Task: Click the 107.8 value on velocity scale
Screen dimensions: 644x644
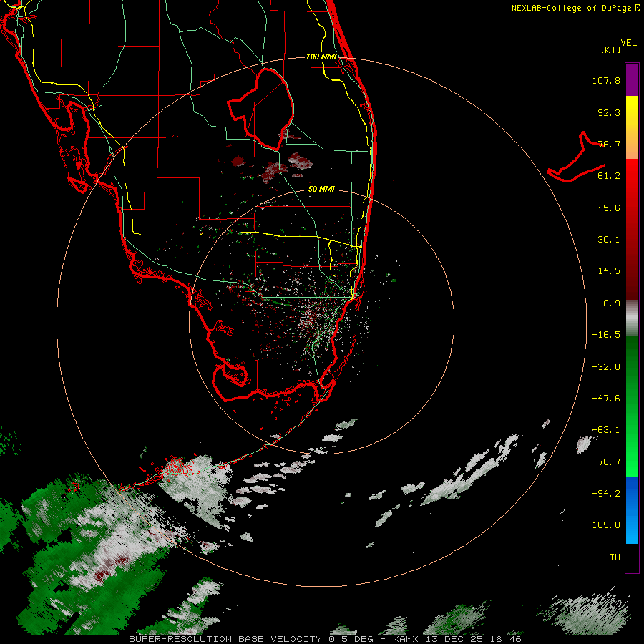Action: tap(606, 80)
